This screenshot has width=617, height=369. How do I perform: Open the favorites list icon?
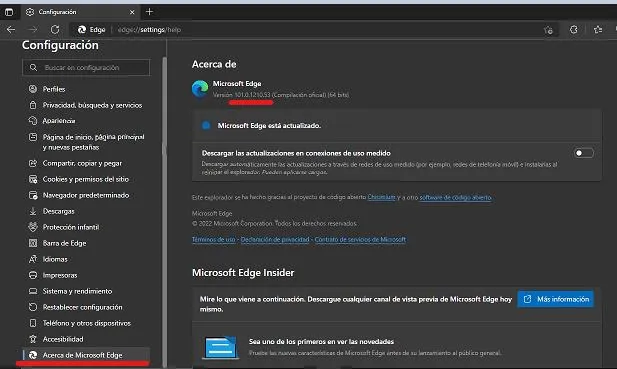(x=598, y=30)
